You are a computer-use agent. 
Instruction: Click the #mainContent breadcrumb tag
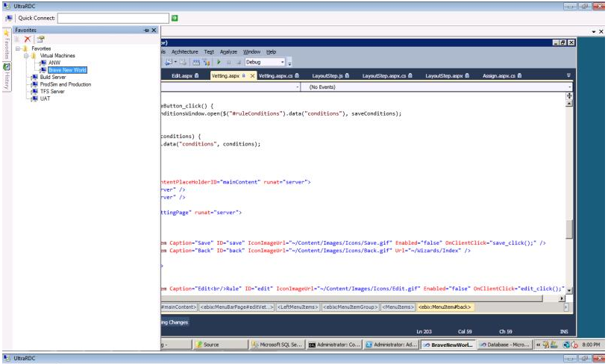coord(179,307)
